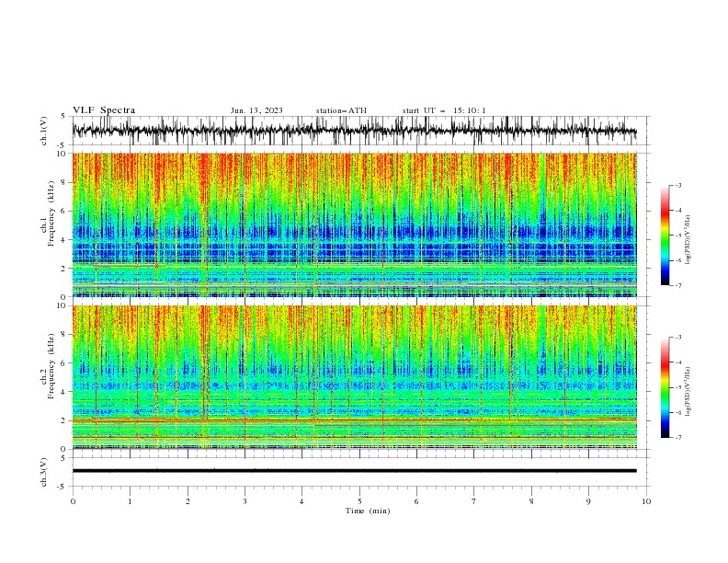Click the '-5' tick on lower colorbar
The width and height of the screenshot is (728, 563).
tap(677, 387)
